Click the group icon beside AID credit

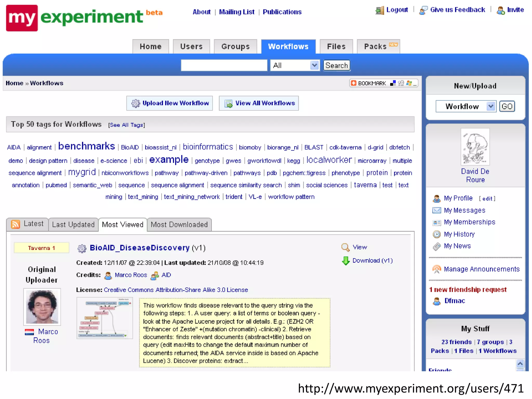(155, 275)
